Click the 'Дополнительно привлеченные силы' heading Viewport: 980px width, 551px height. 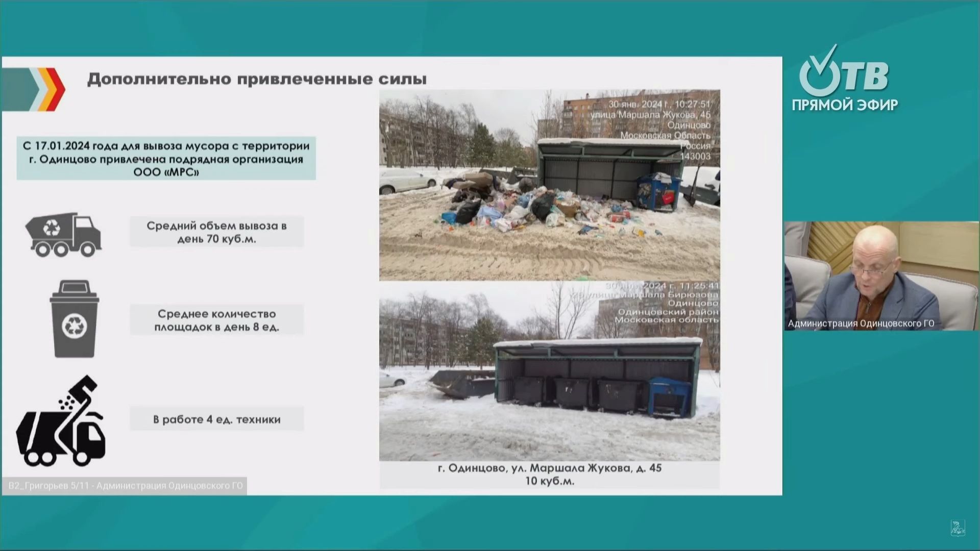coord(256,80)
